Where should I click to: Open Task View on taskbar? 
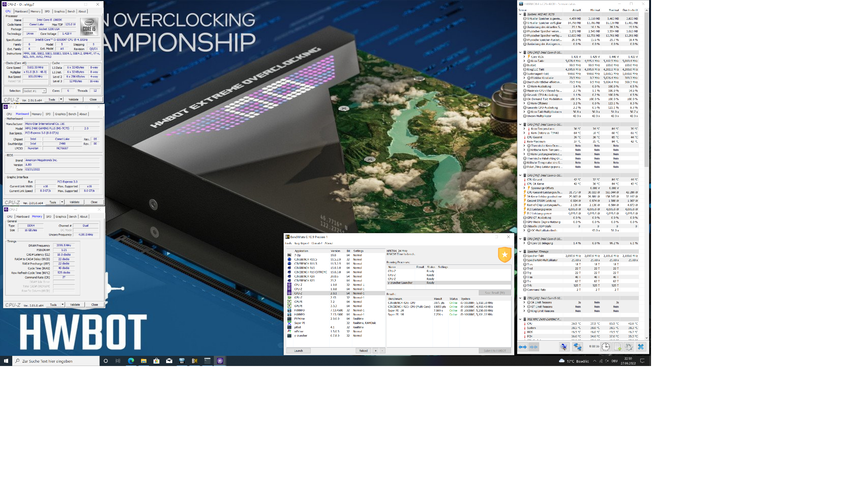pos(118,361)
